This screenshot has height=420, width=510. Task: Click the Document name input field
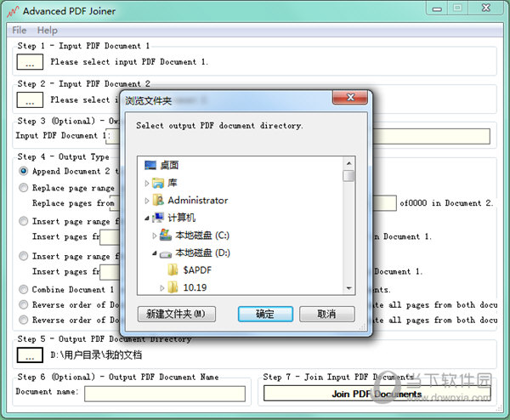pyautogui.click(x=165, y=394)
